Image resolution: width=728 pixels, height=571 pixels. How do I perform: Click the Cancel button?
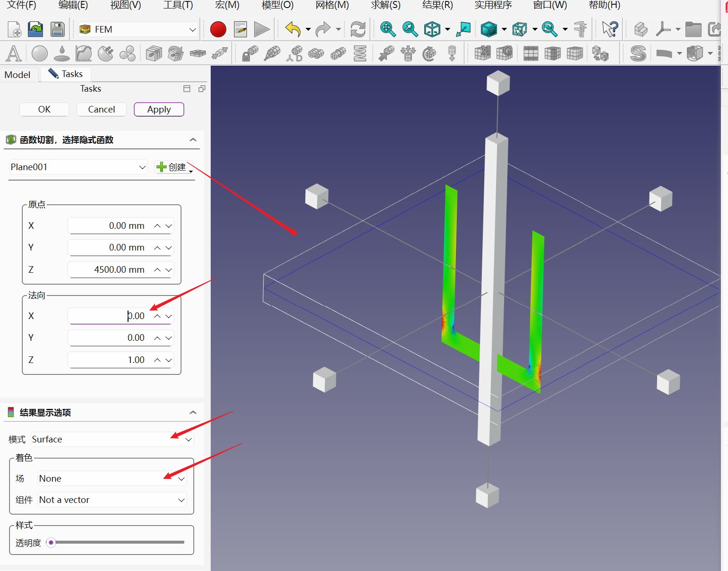point(102,109)
